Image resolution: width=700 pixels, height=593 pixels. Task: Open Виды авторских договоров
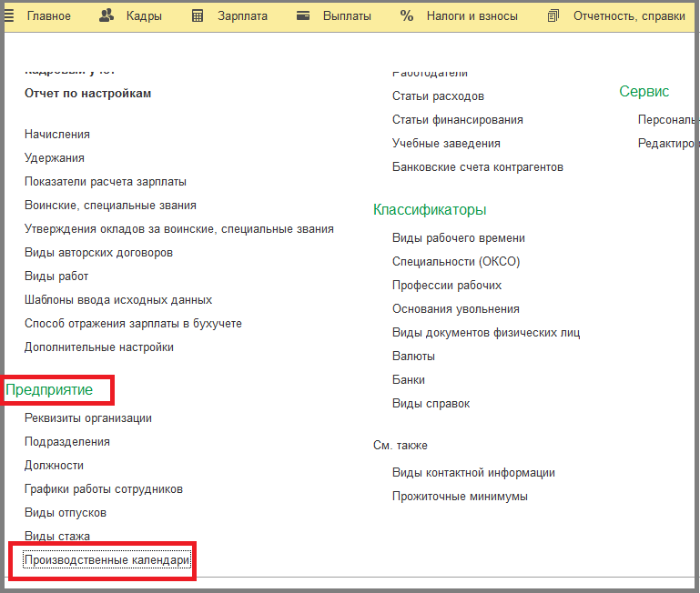[x=98, y=253]
